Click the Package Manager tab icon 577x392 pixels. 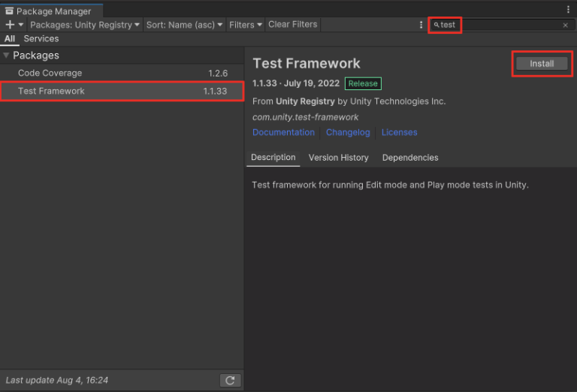click(x=9, y=11)
